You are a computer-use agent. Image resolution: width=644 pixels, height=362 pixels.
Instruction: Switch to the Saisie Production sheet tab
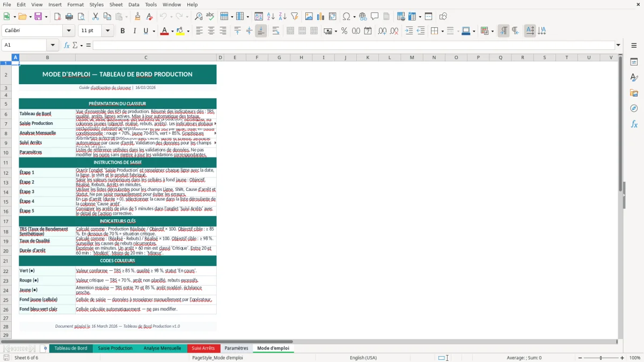[115, 348]
